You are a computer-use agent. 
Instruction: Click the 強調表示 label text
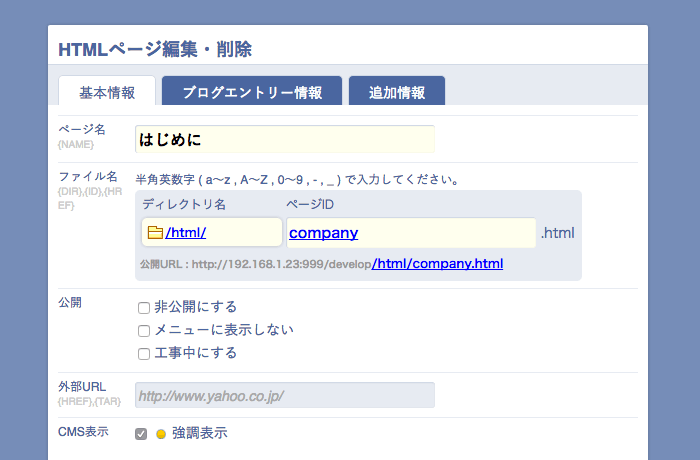pos(200,434)
